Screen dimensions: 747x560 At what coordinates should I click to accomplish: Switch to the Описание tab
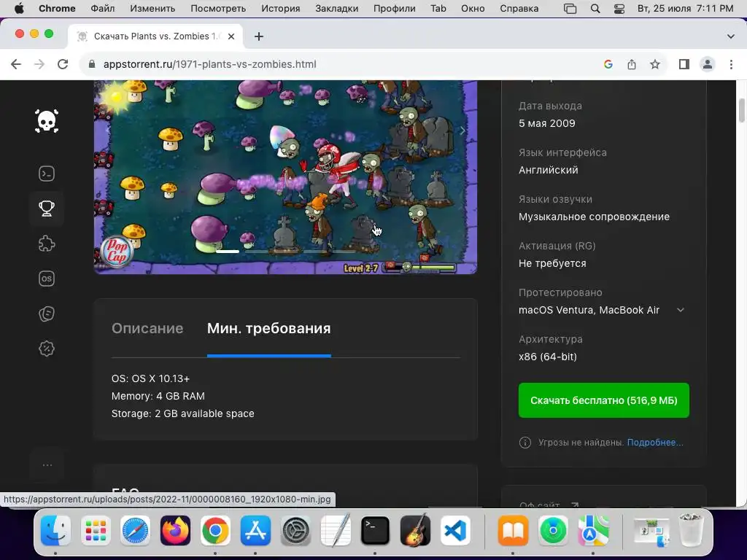[147, 329]
